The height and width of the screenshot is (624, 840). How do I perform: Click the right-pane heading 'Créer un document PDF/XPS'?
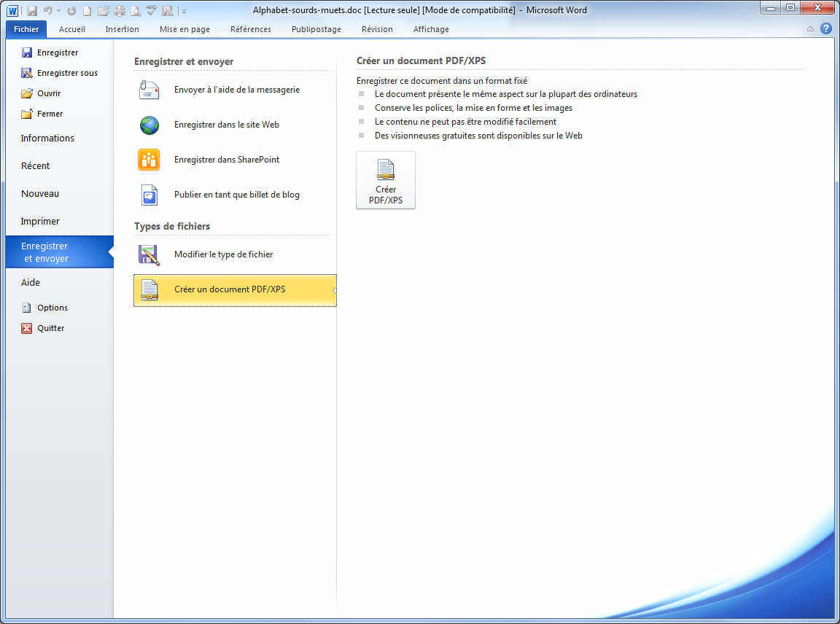(421, 61)
